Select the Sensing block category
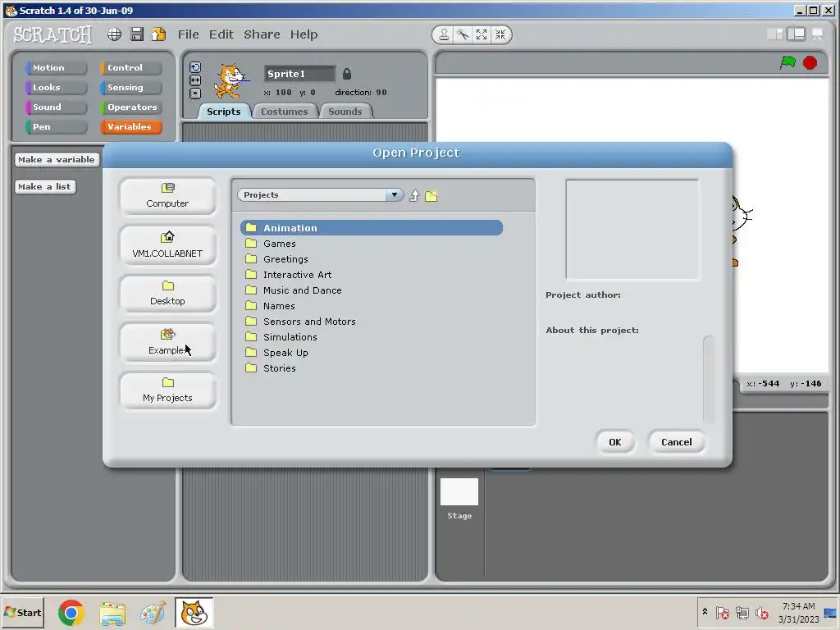Screen dimensions: 840x630 [130, 87]
